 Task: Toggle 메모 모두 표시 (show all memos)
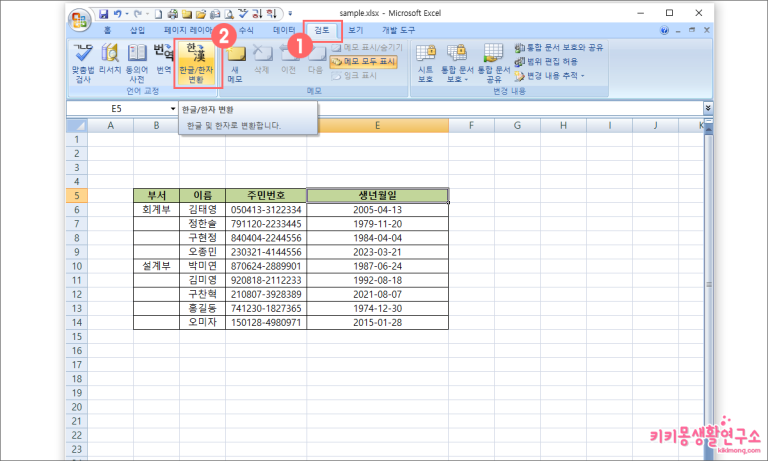pyautogui.click(x=363, y=61)
